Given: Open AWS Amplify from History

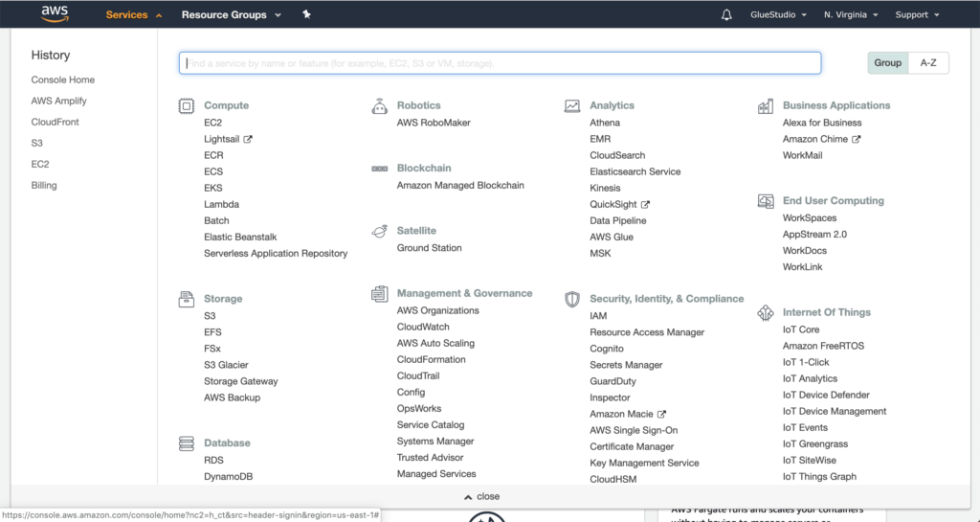Looking at the screenshot, I should point(58,101).
